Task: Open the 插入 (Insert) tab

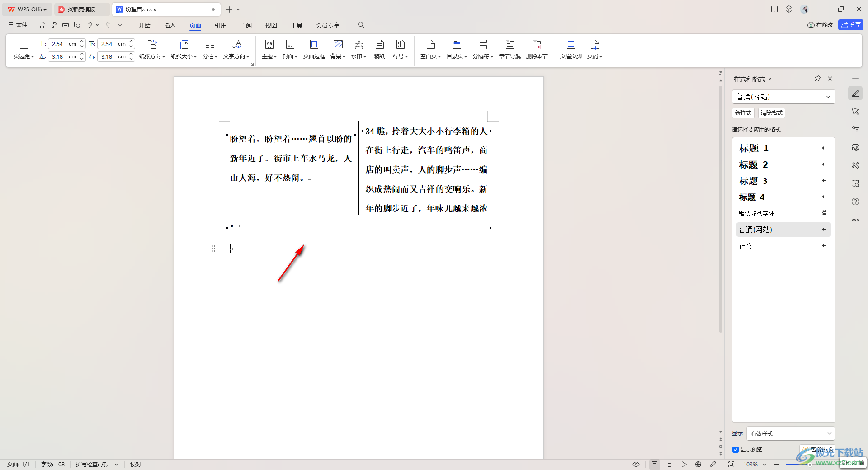Action: 170,25
